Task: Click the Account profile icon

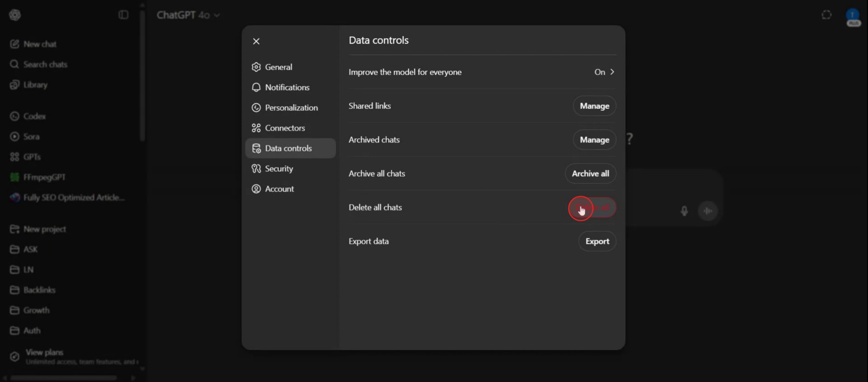Action: [x=256, y=189]
